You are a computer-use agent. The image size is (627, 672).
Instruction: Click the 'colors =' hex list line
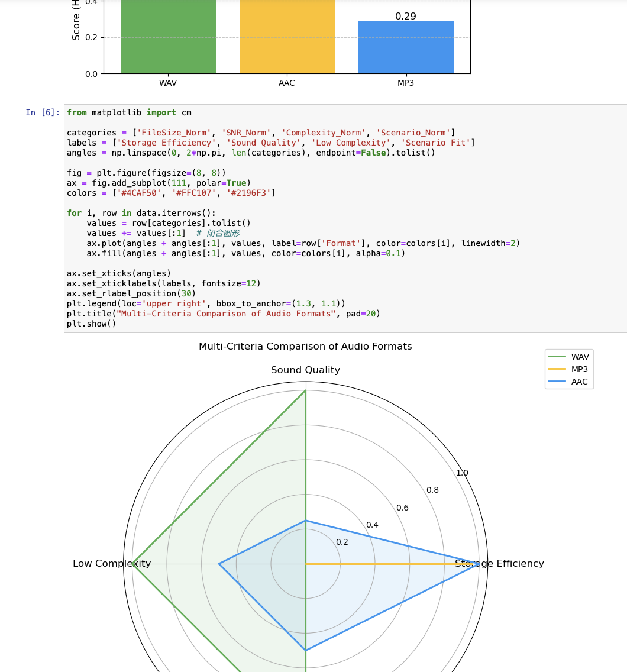171,193
